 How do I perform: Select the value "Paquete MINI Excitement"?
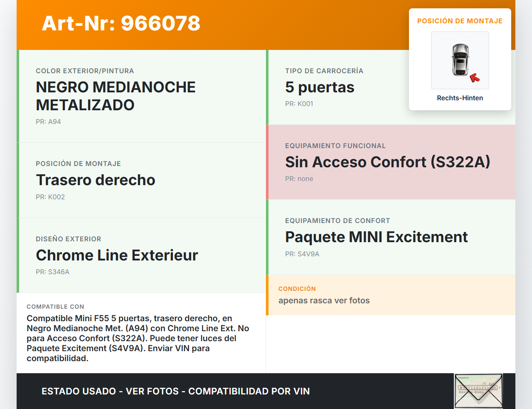coord(377,237)
